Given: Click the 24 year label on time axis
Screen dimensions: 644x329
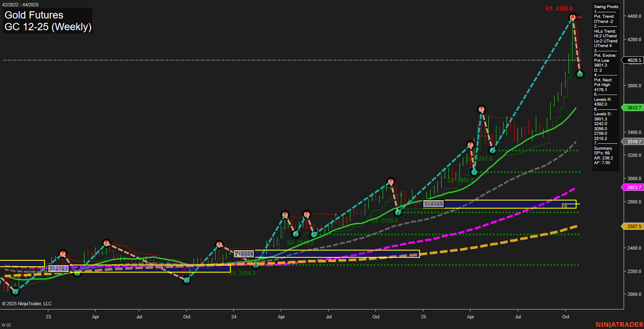Looking at the screenshot, I should pos(234,317).
